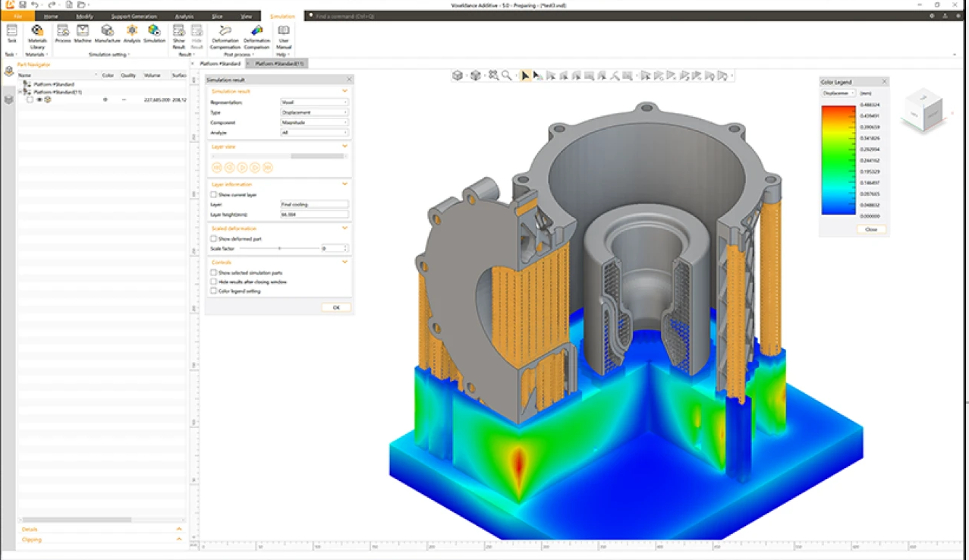This screenshot has width=969, height=560.
Task: Open the User Manual
Action: (283, 36)
